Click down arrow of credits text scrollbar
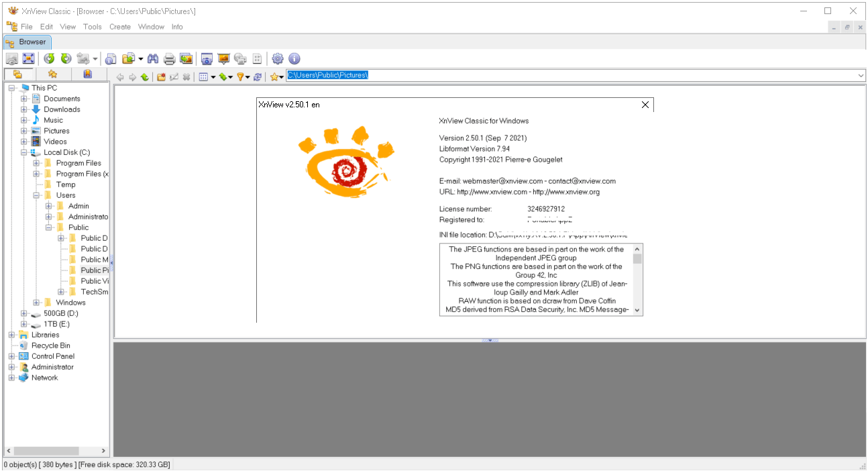The height and width of the screenshot is (473, 868). tap(637, 311)
